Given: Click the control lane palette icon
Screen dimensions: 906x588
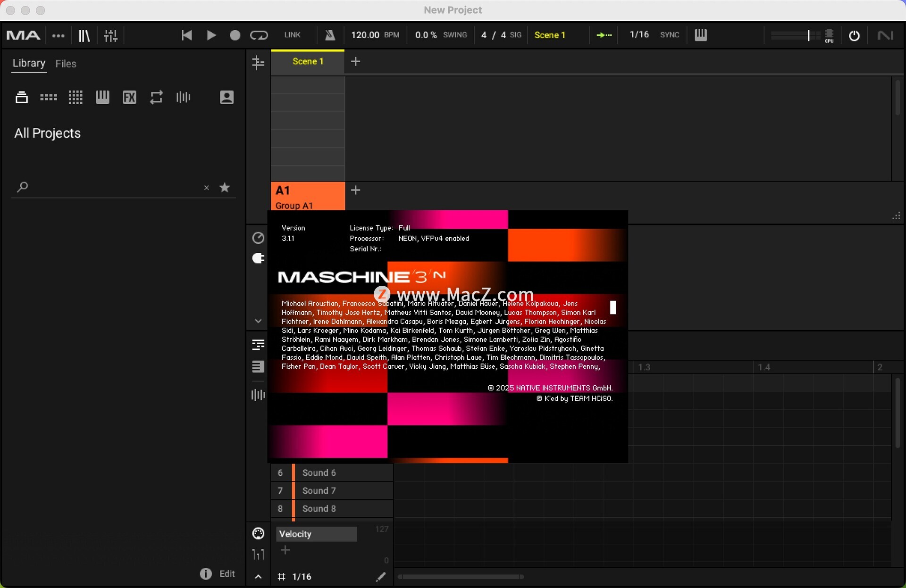Looking at the screenshot, I should (258, 533).
